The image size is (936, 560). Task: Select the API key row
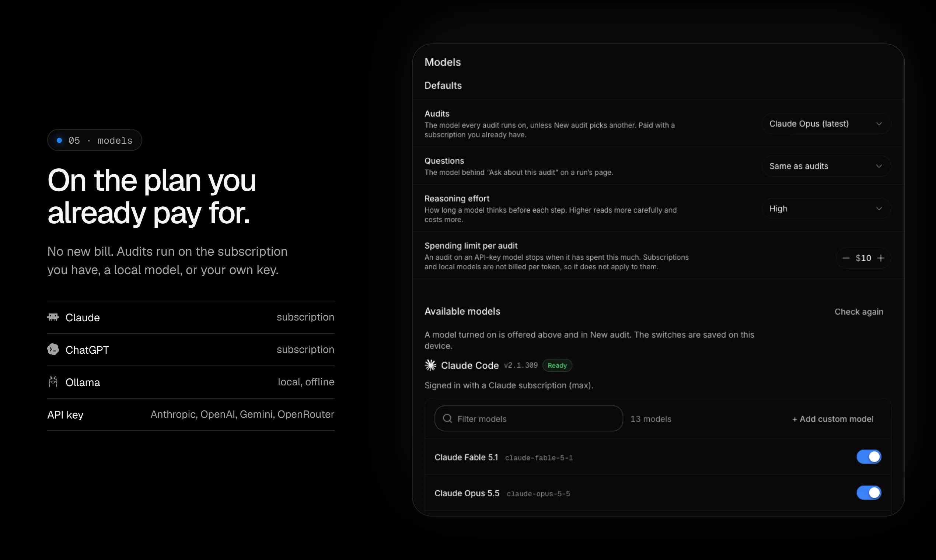[191, 415]
